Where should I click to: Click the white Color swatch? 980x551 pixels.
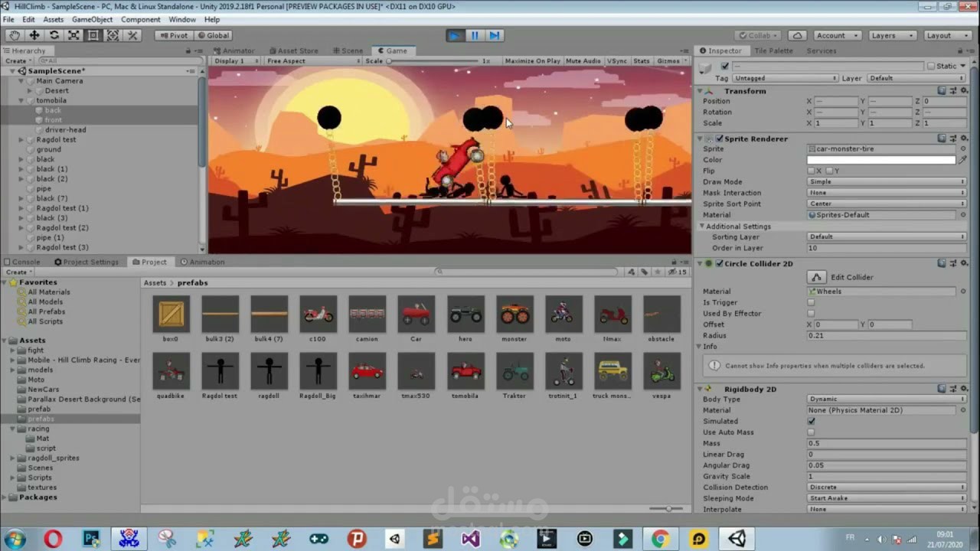pyautogui.click(x=881, y=160)
